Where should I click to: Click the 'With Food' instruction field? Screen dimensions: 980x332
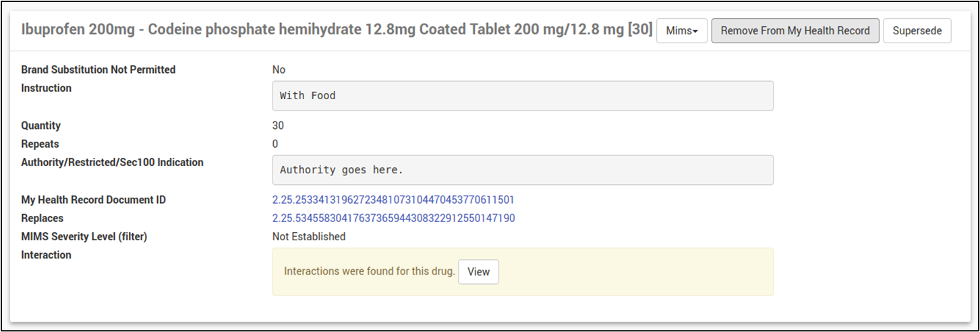(x=522, y=96)
